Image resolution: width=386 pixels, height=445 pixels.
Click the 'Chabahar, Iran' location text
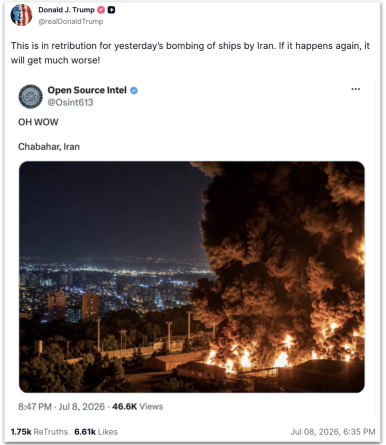click(x=49, y=147)
